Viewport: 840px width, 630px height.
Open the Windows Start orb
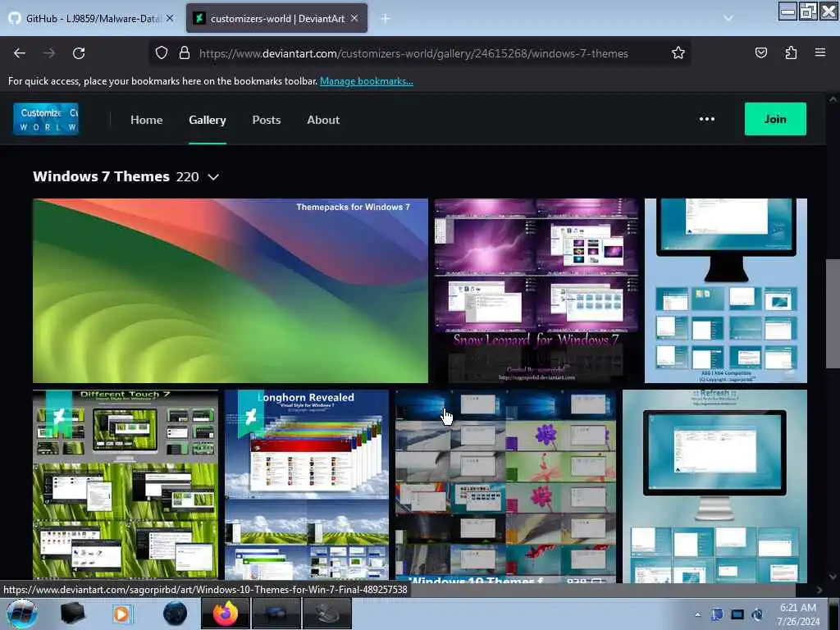point(22,614)
